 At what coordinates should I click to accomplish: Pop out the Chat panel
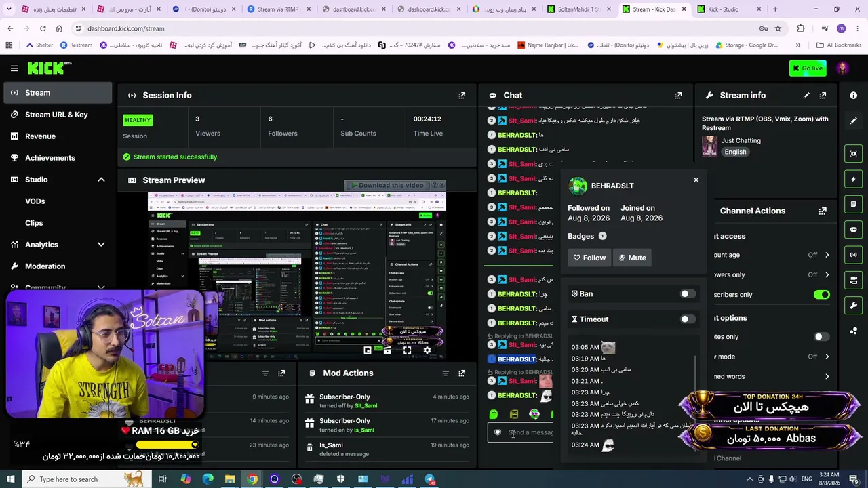point(678,96)
